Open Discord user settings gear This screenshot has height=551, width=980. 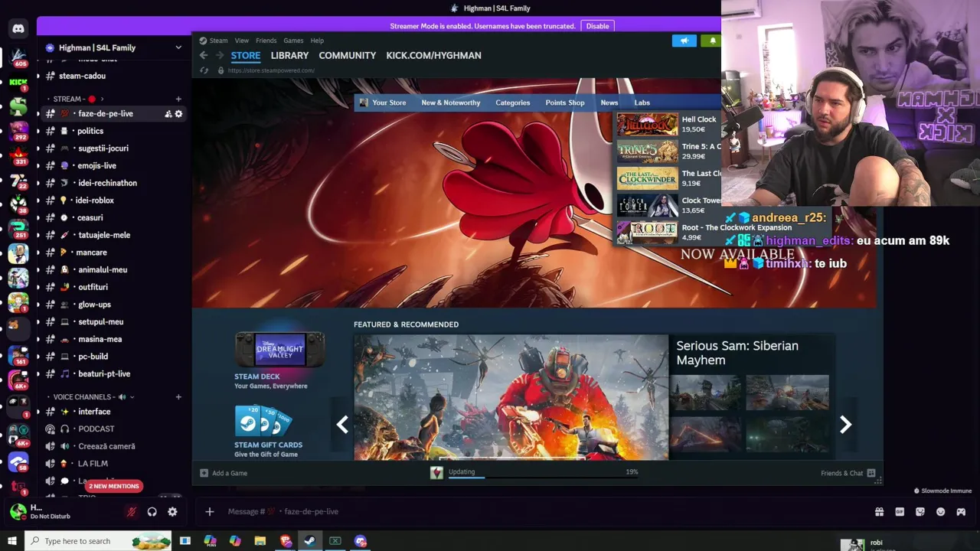[x=172, y=512]
